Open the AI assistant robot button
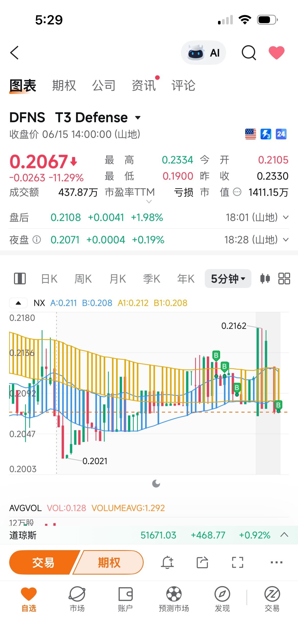The height and width of the screenshot is (644, 298). (203, 53)
